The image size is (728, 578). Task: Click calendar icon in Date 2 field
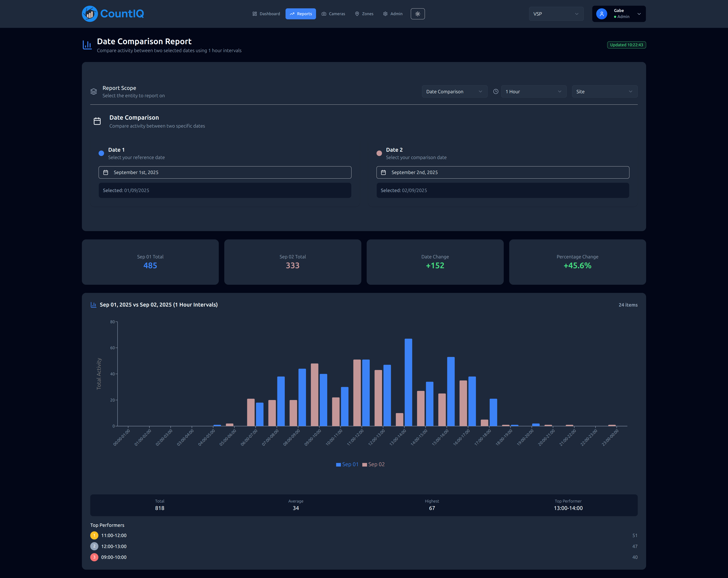(383, 173)
